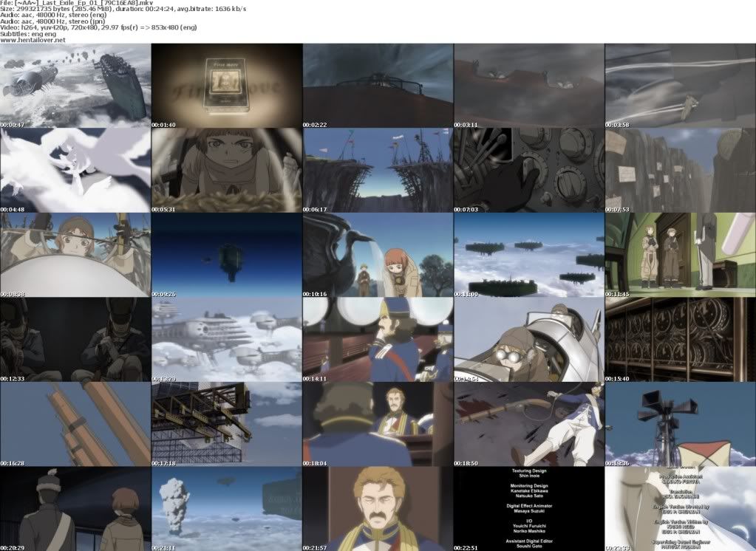Open the cannon barrels thumbnail at 00:16:28
This screenshot has height=551, width=756.
click(x=75, y=424)
